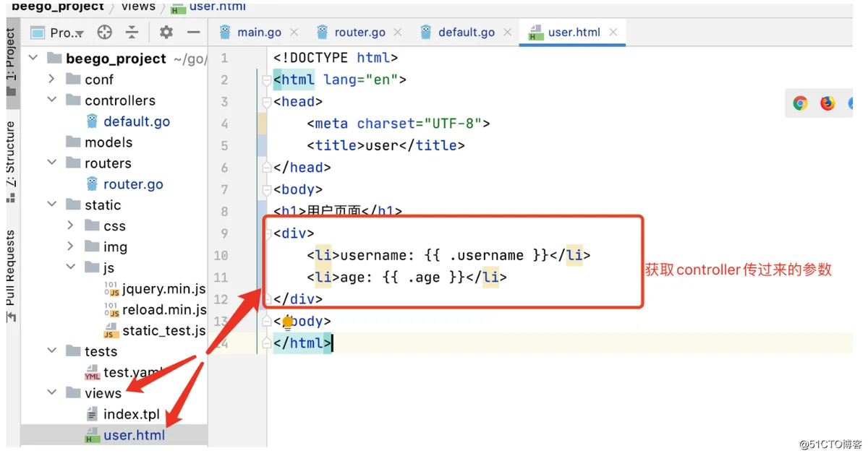
Task: Fold the body tag at line 7
Action: tap(266, 190)
